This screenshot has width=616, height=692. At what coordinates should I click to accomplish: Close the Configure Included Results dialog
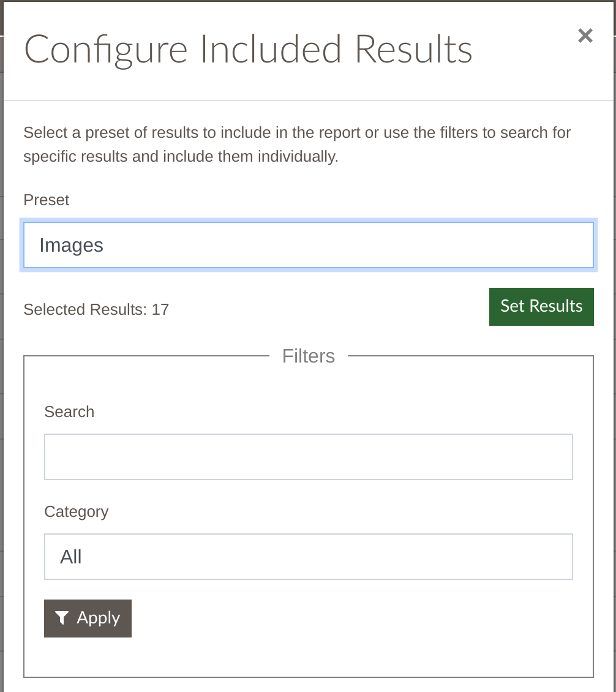pos(585,36)
